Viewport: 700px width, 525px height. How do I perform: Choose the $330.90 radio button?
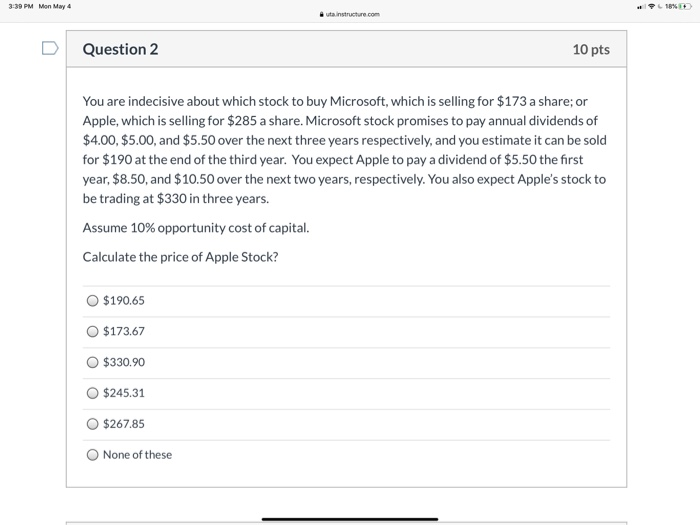pos(92,362)
